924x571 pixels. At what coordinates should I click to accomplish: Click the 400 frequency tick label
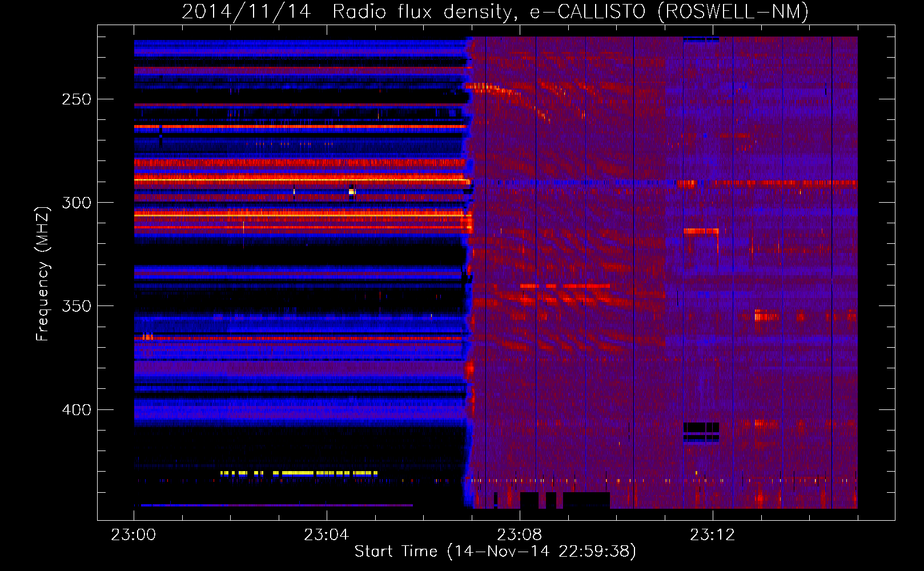tap(77, 410)
